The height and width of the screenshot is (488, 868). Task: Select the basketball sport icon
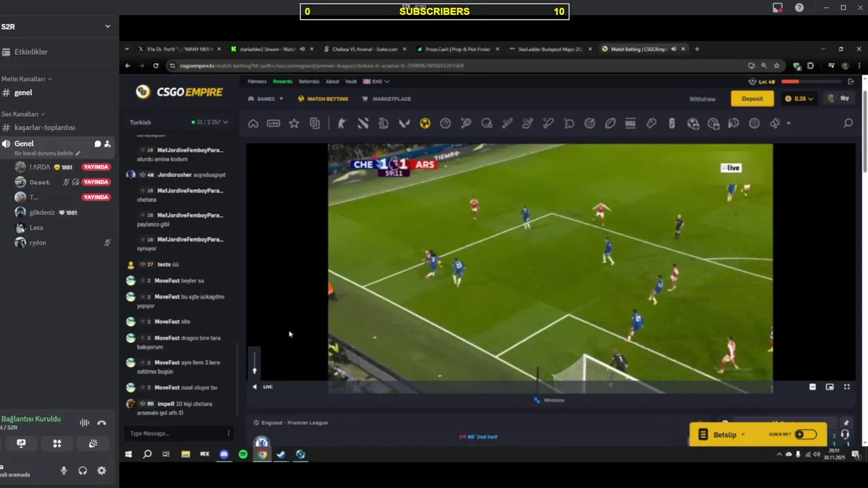pos(446,123)
